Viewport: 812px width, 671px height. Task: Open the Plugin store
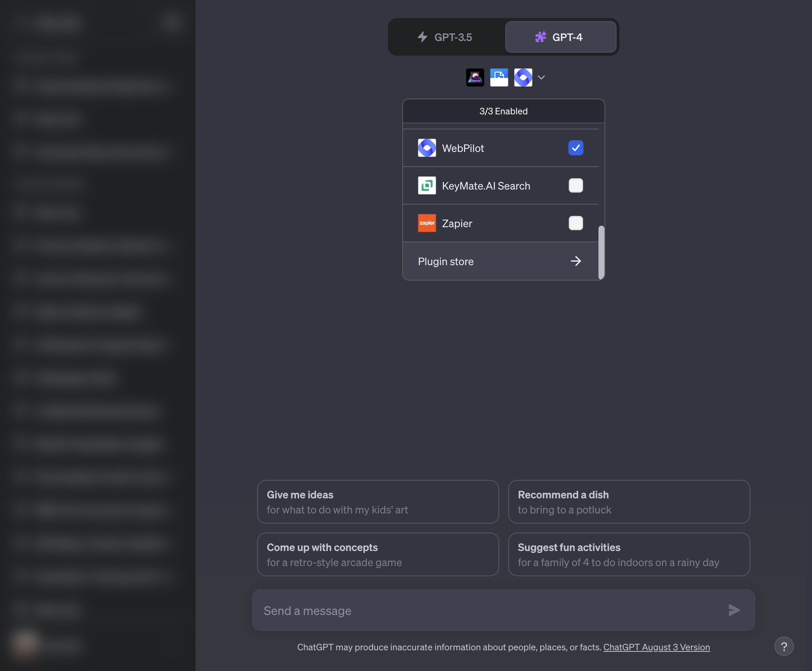tap(500, 261)
